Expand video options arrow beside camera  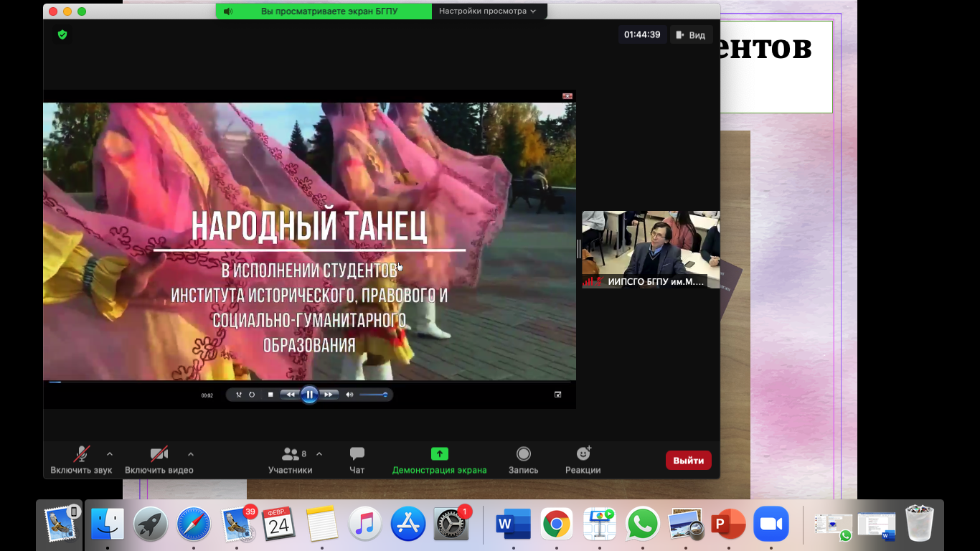click(191, 453)
